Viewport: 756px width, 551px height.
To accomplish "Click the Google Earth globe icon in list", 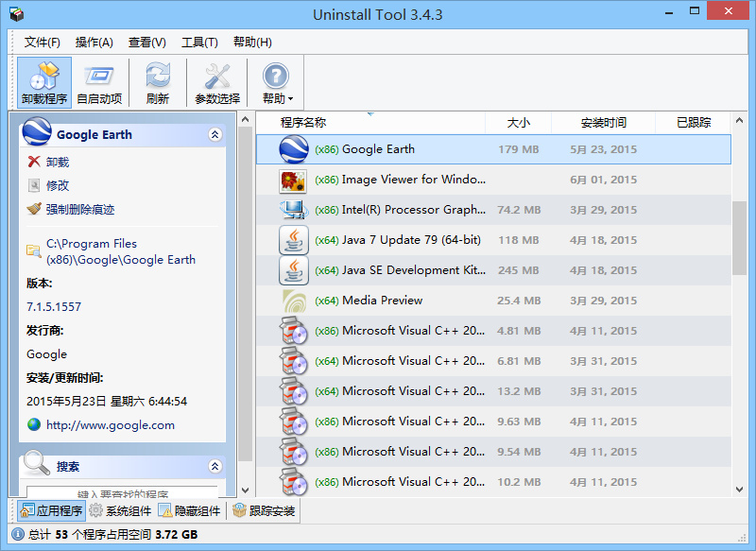I will 294,149.
